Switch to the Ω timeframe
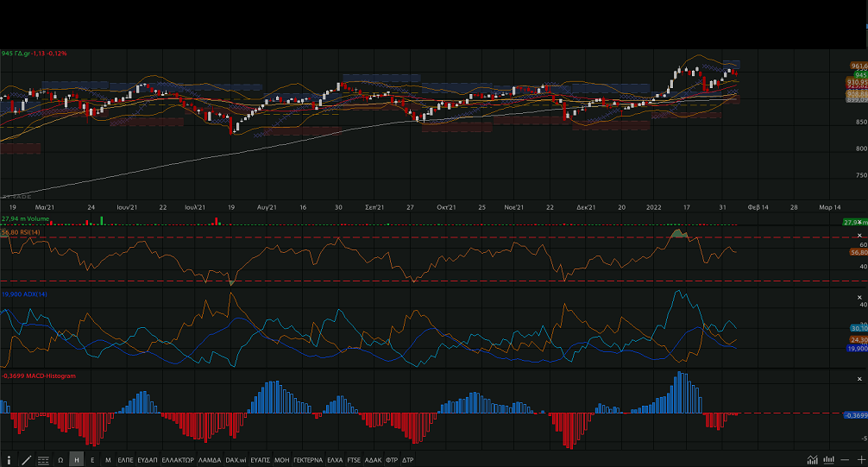868x467 pixels. coord(60,460)
